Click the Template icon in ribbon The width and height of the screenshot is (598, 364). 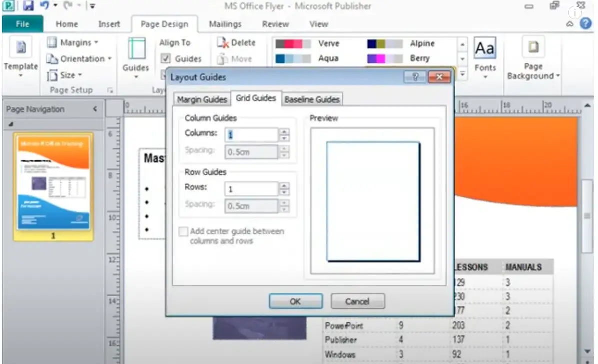[21, 49]
